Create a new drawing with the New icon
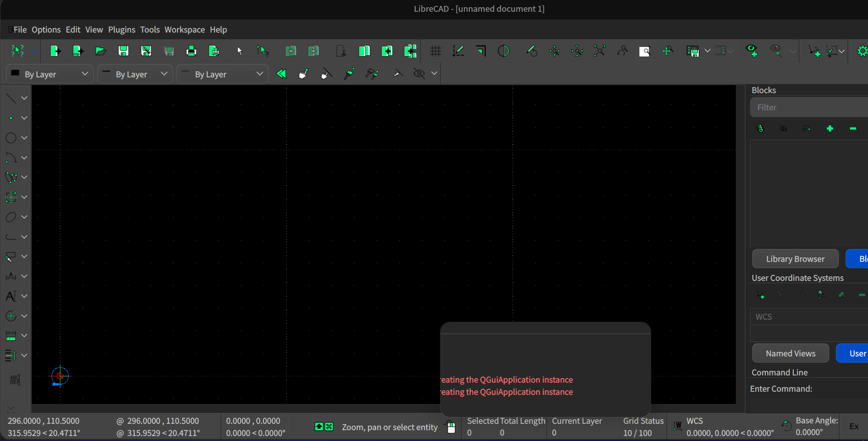This screenshot has height=441, width=868. tap(55, 51)
